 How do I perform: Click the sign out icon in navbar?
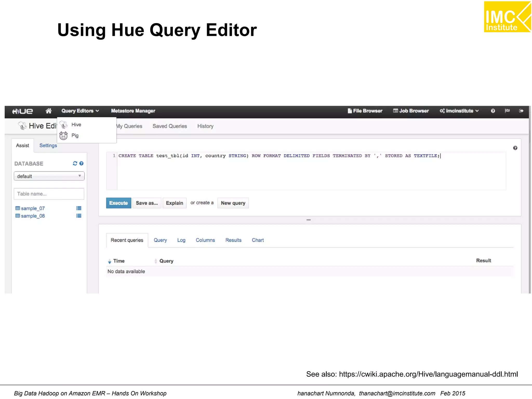pos(521,111)
